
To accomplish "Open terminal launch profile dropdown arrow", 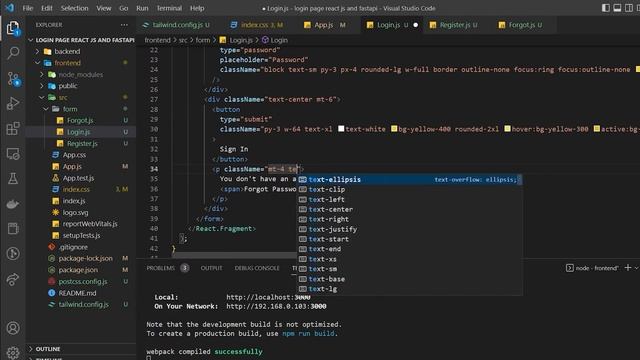I will [636, 268].
